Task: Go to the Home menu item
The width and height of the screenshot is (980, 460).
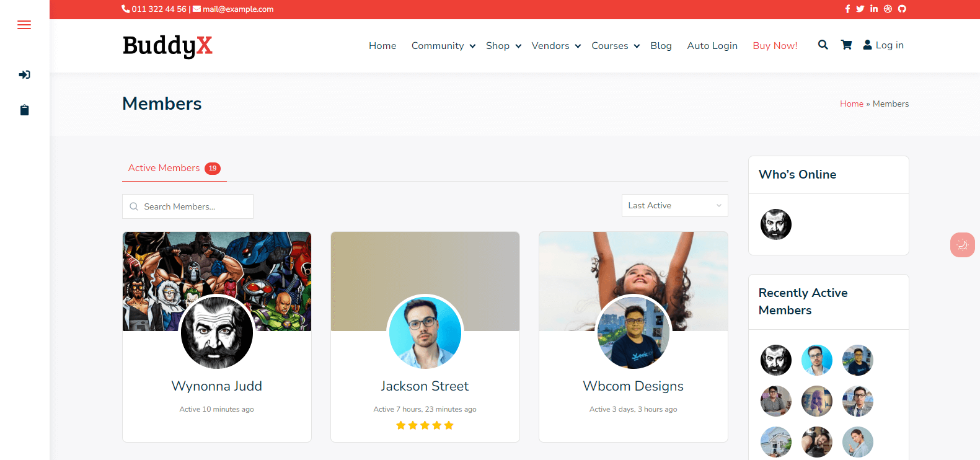Action: (x=382, y=46)
